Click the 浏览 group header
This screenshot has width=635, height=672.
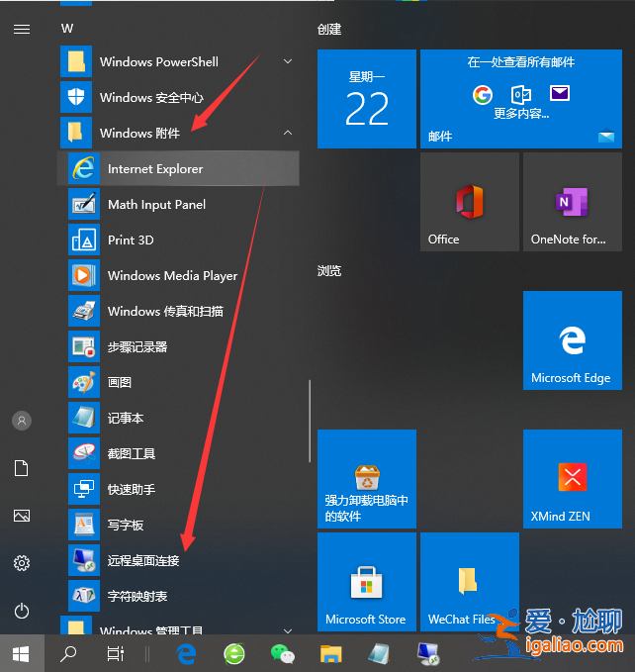pyautogui.click(x=328, y=270)
